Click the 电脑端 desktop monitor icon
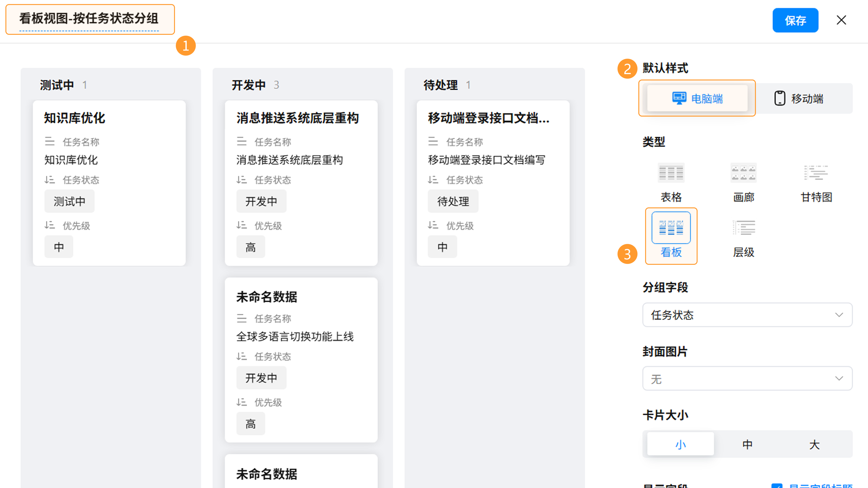868x488 pixels. click(x=679, y=98)
